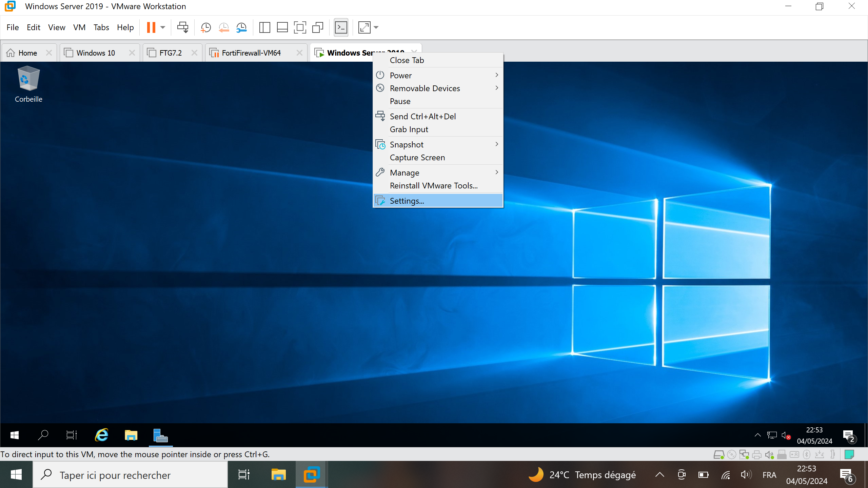Open Snapshot Manager from the toolbar
This screenshot has width=868, height=488.
(241, 27)
